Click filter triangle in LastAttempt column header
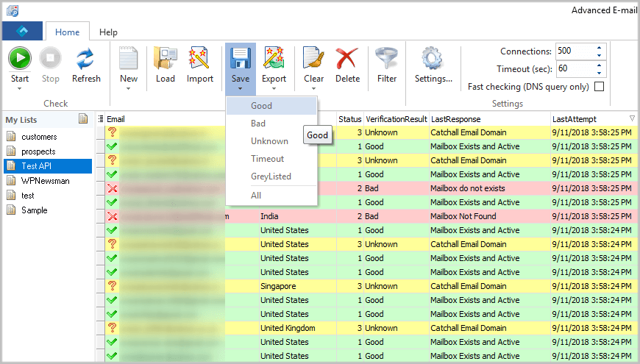 coord(632,118)
